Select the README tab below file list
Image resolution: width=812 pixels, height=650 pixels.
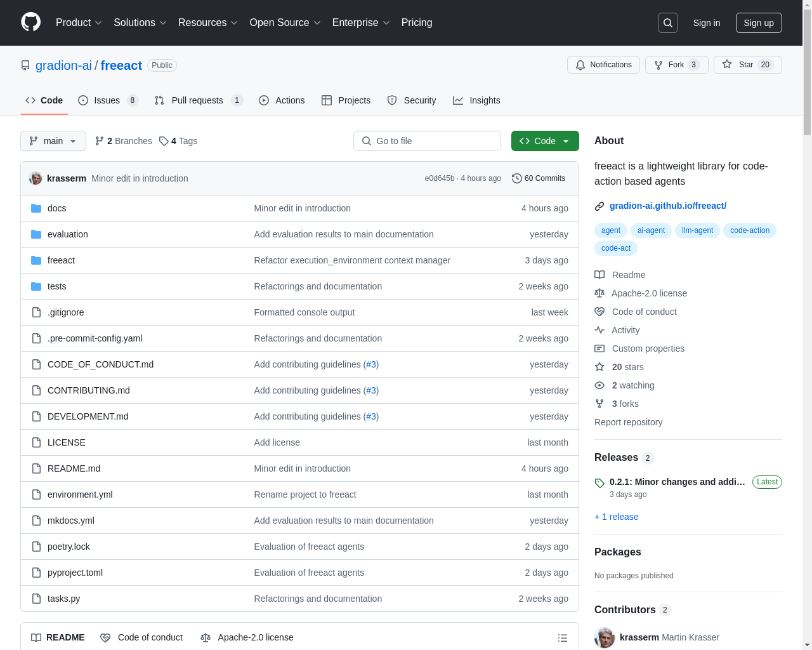click(58, 637)
